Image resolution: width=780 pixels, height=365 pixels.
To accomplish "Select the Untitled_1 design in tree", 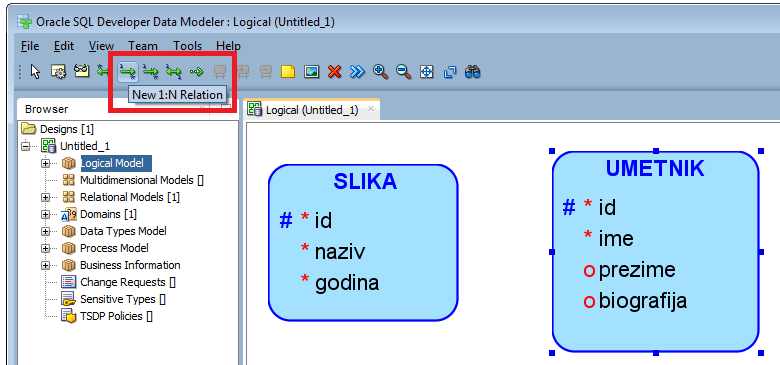I will click(85, 146).
